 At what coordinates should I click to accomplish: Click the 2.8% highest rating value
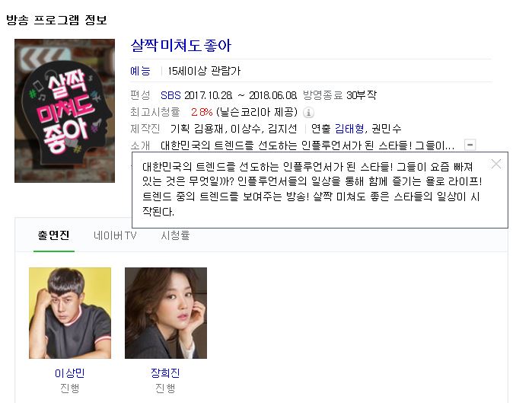(202, 112)
